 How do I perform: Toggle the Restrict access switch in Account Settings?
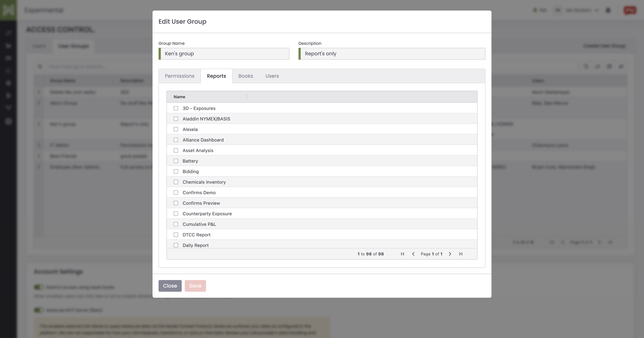click(x=39, y=287)
